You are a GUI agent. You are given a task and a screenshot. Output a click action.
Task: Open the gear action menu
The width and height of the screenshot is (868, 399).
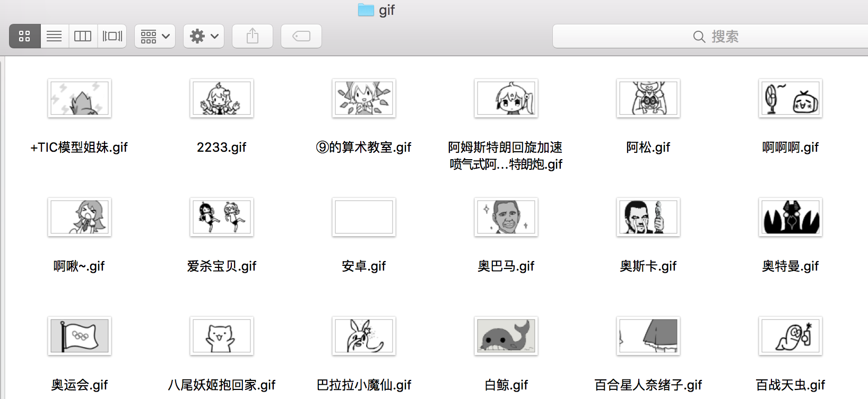tap(204, 36)
